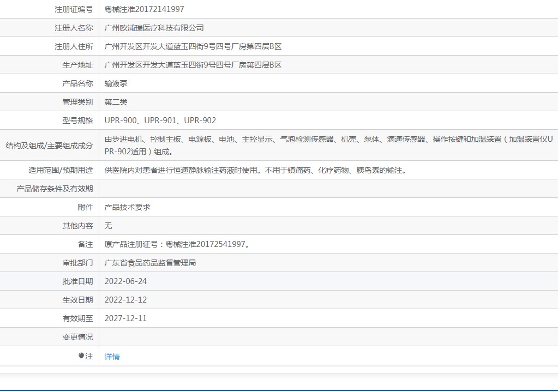Click the 生产地址 address value
This screenshot has width=558, height=392.
(x=193, y=65)
